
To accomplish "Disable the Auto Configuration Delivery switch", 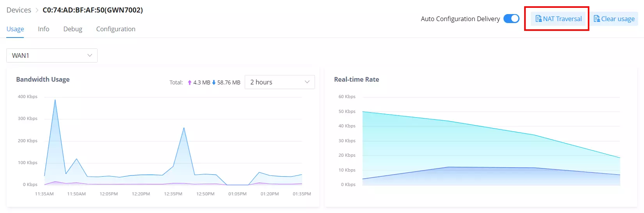I will 511,19.
